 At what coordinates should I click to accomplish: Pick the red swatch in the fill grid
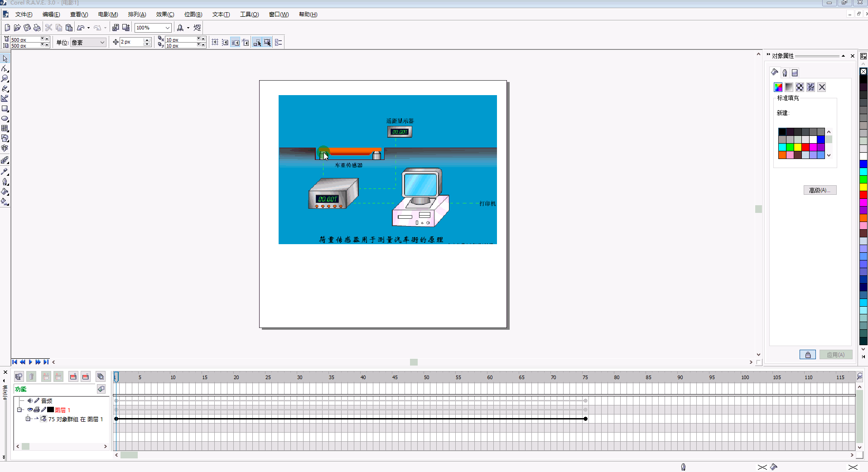point(805,147)
